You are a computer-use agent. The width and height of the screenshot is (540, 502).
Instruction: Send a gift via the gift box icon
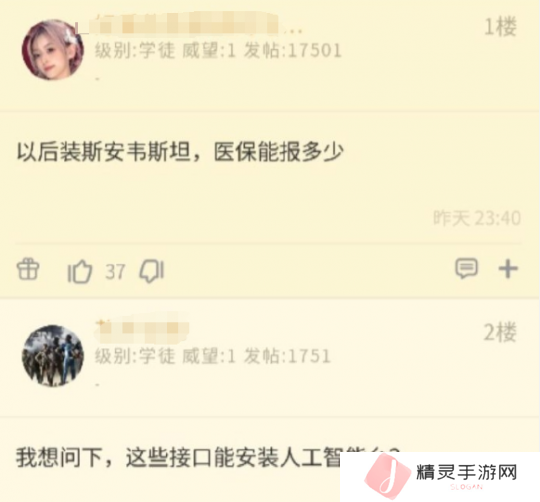(x=28, y=269)
